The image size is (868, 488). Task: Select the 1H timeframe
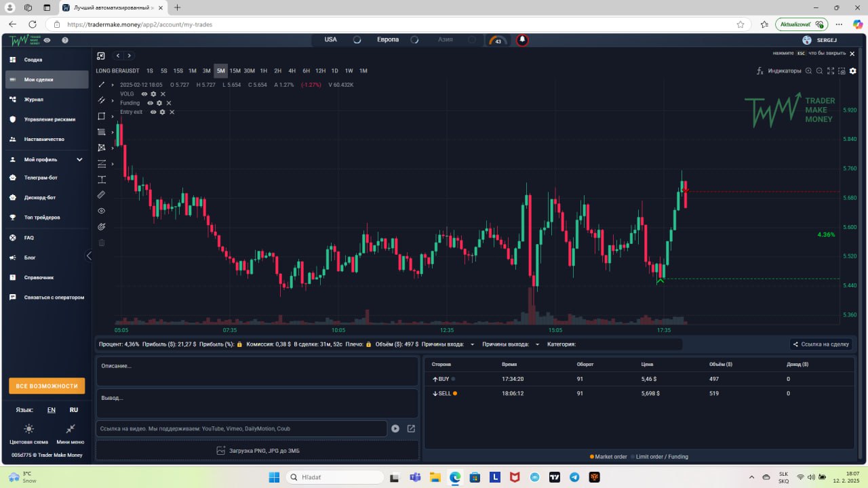[263, 70]
